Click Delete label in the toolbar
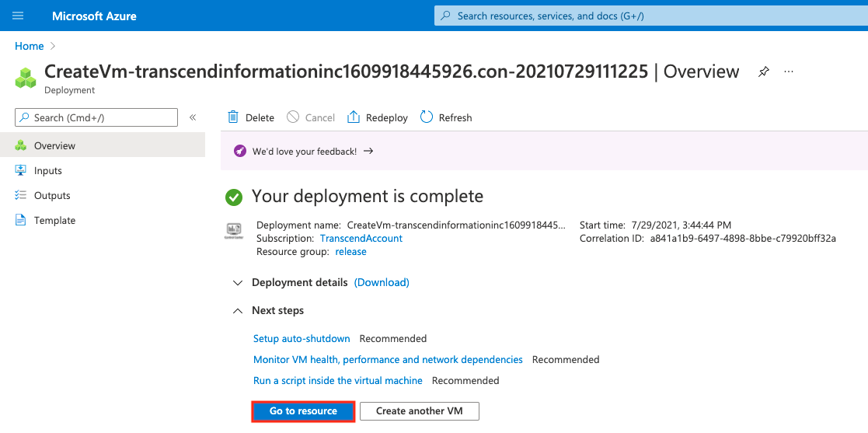 coord(260,118)
